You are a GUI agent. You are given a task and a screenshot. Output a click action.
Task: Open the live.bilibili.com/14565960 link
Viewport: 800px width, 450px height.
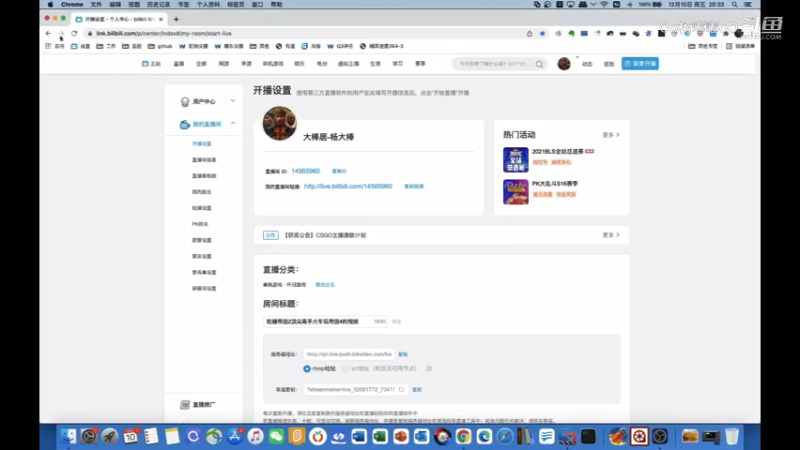point(348,186)
